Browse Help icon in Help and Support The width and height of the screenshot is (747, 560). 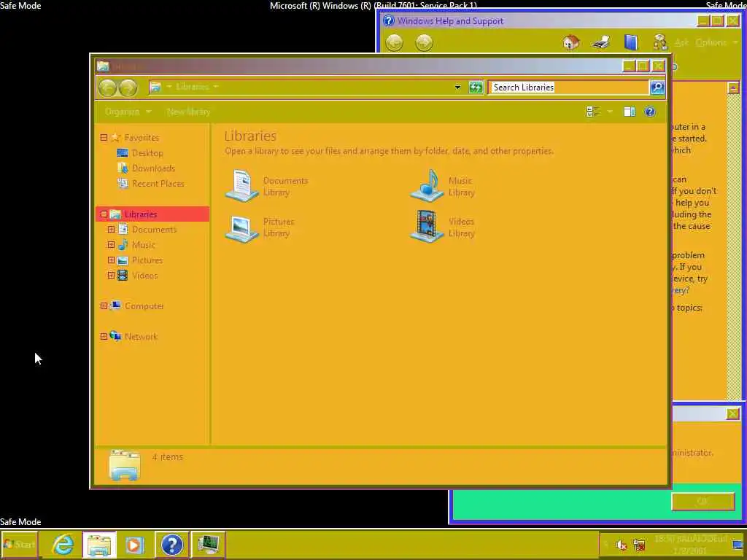coord(631,42)
